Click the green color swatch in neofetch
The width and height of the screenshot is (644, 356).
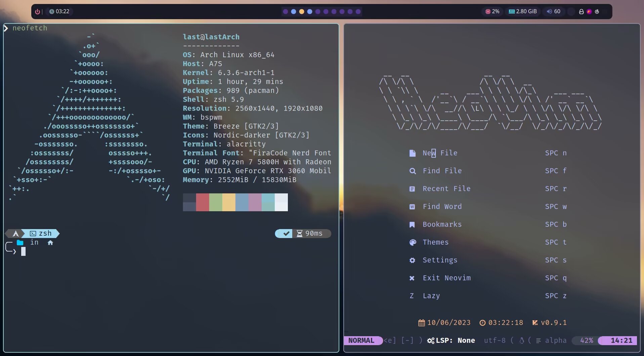[x=216, y=202]
